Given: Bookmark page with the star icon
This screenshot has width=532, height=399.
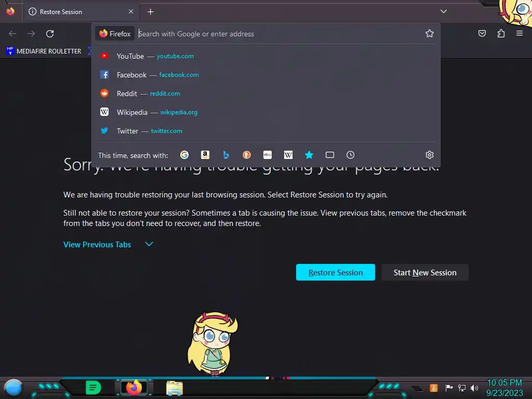Looking at the screenshot, I should (x=430, y=33).
